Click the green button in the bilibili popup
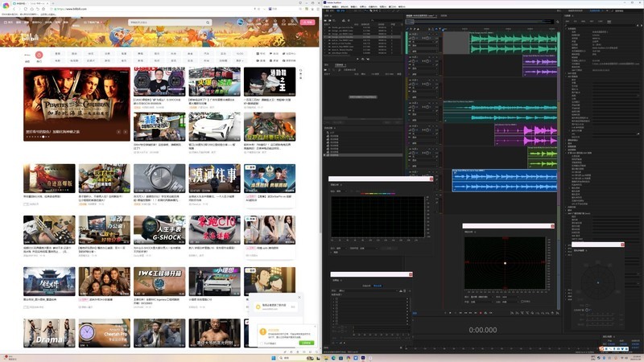Screen dimensions: 644x362 305,343
